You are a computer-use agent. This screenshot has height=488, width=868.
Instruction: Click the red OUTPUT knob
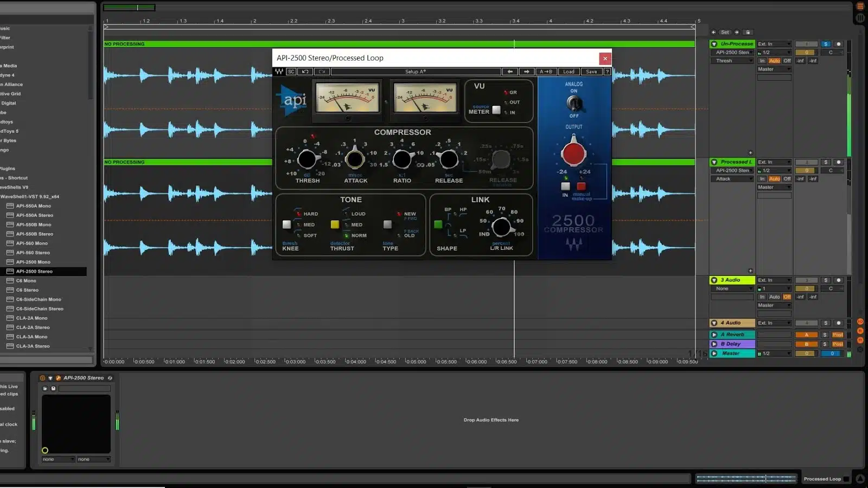pos(573,154)
